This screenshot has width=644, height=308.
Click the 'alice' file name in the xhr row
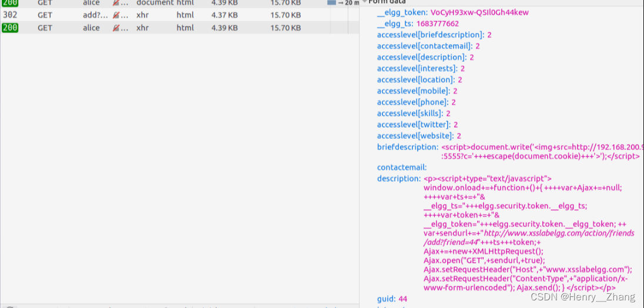(91, 28)
